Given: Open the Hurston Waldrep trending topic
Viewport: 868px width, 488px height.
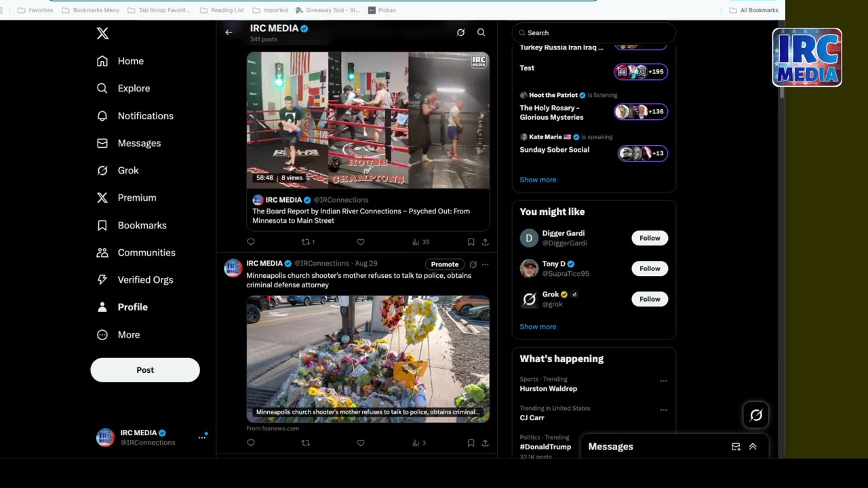Looking at the screenshot, I should (548, 389).
